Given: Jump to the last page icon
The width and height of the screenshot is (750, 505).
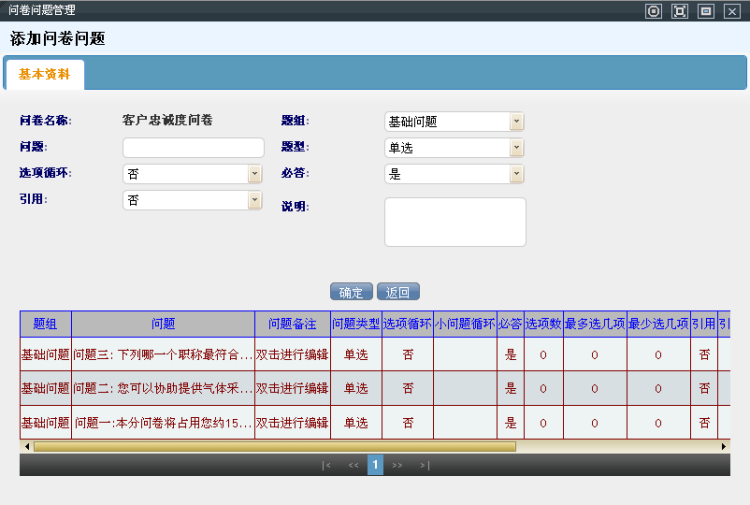Looking at the screenshot, I should (x=424, y=465).
